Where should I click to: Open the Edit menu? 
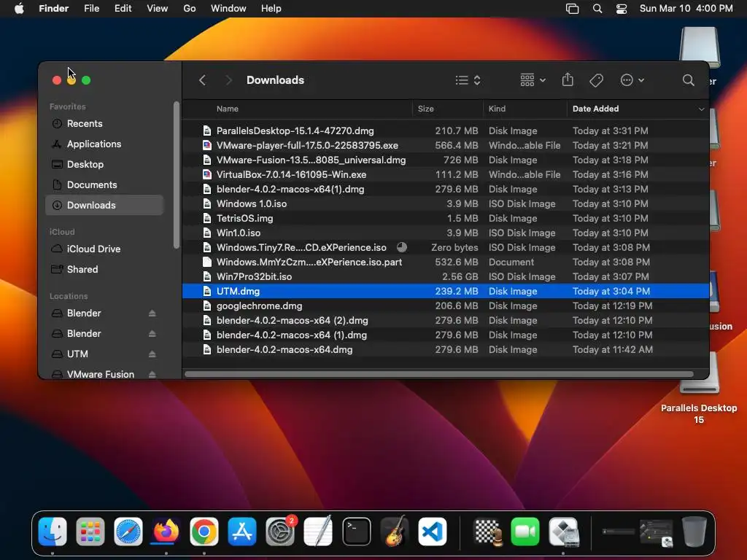(123, 9)
